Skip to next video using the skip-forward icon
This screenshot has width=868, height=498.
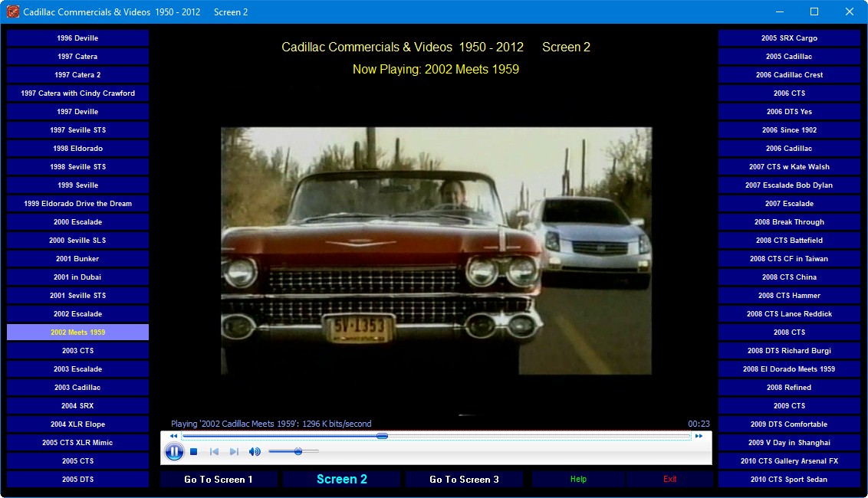(x=234, y=451)
